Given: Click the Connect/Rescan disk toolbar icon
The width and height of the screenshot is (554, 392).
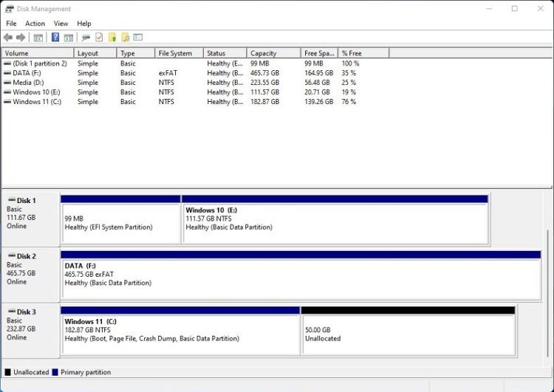Looking at the screenshot, I should tap(86, 38).
